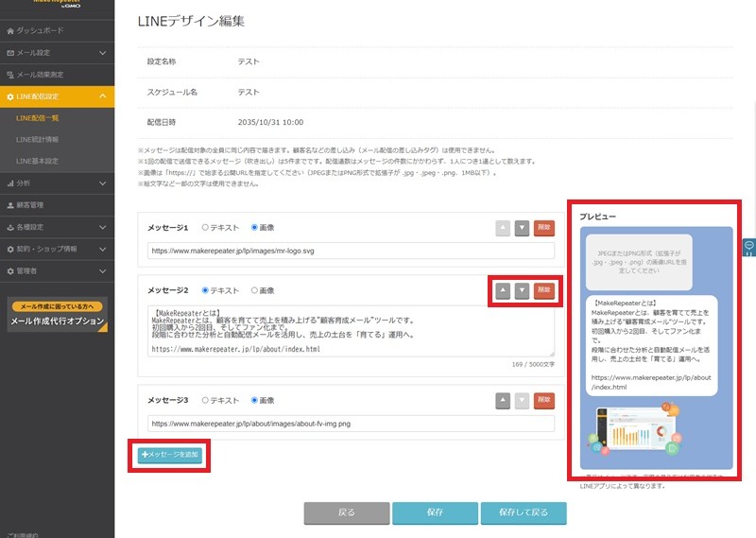
Task: Move メッセージ2 down with arrow
Action: coord(523,290)
